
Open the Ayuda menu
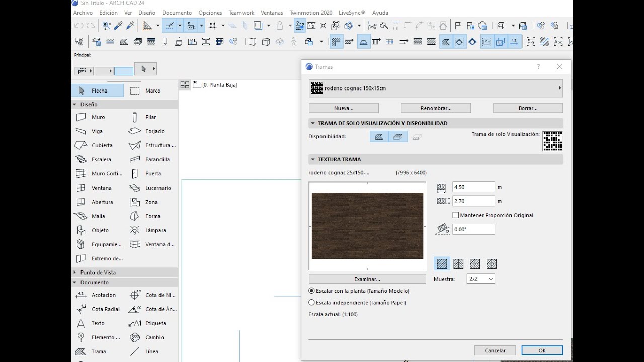[x=380, y=13]
